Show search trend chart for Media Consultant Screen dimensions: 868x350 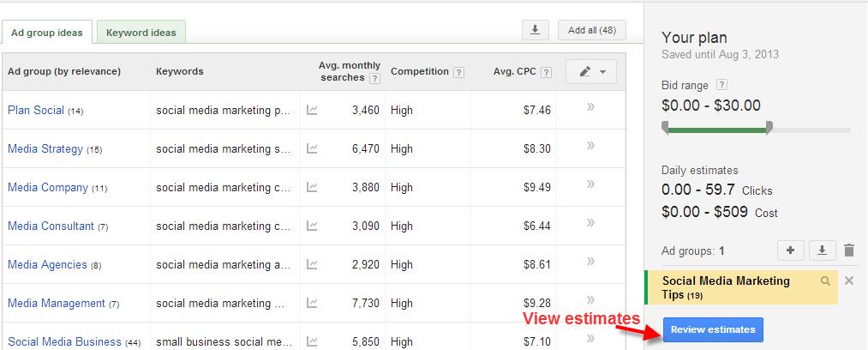point(312,226)
